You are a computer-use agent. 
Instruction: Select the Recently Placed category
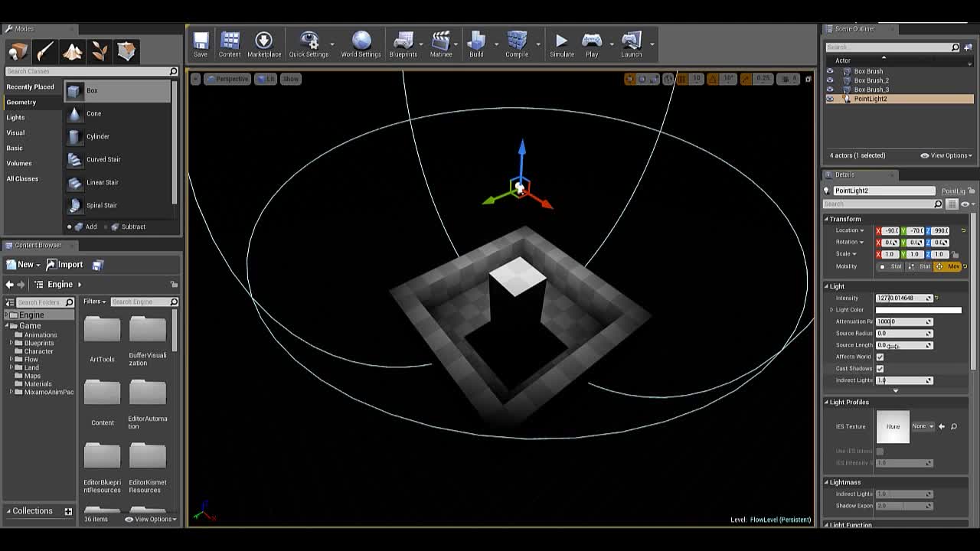click(31, 86)
